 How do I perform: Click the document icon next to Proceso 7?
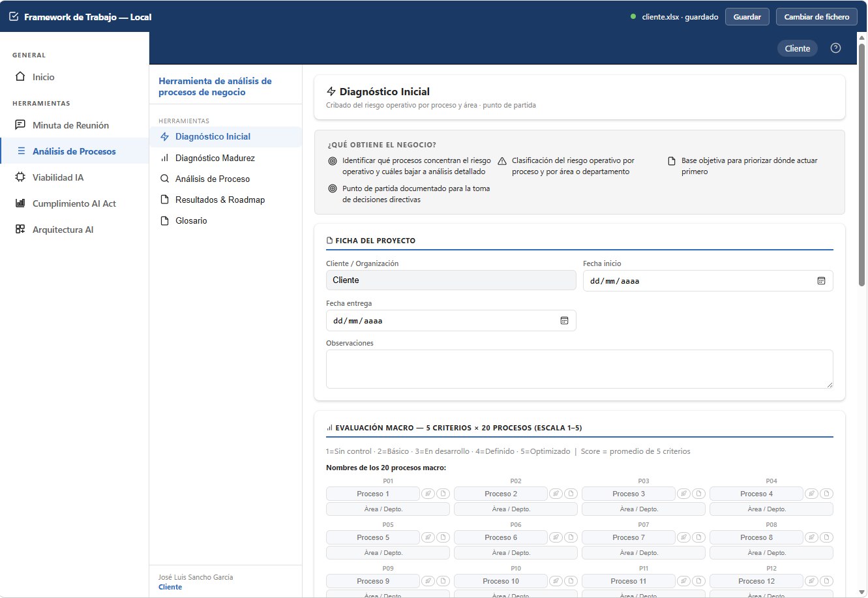click(698, 537)
